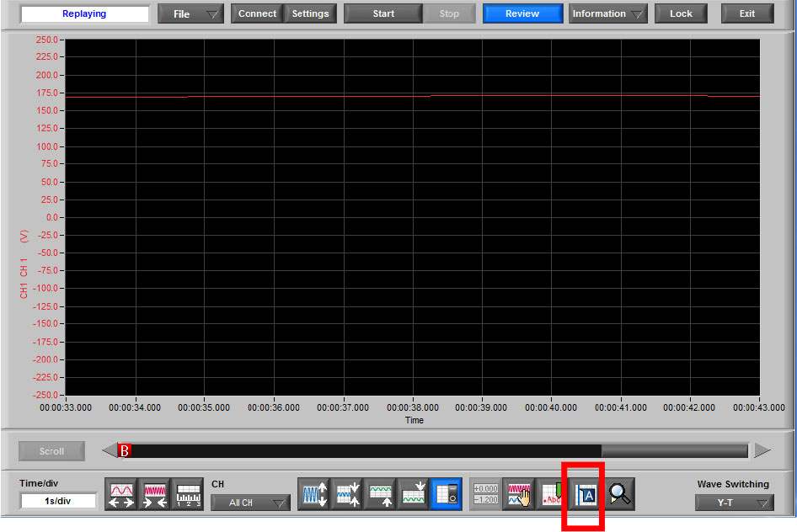
Task: Open the magnifier zoom search tool
Action: click(618, 494)
